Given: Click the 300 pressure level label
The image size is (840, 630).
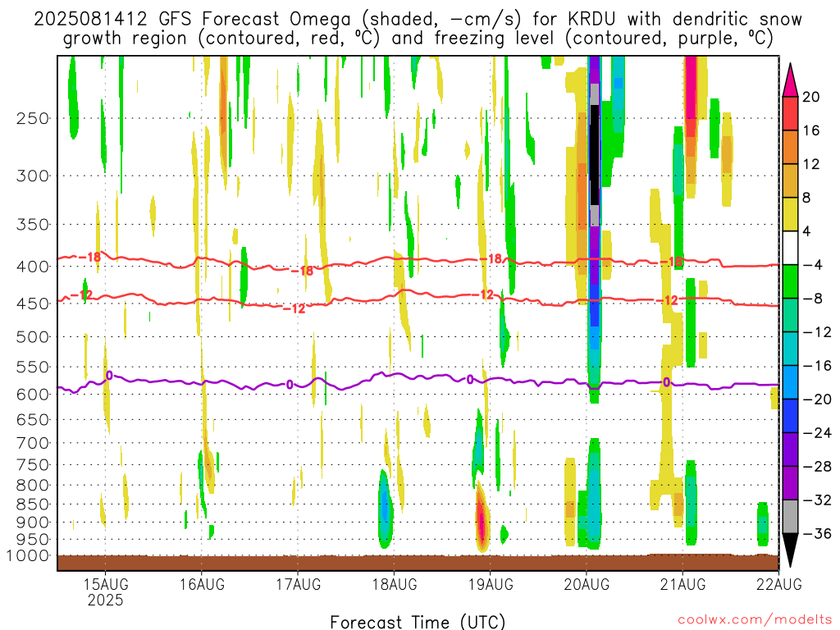Looking at the screenshot, I should click(33, 176).
